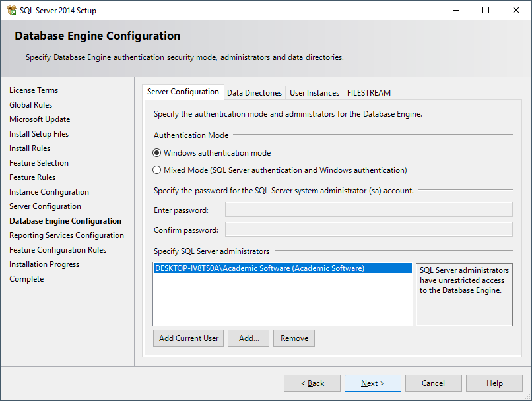Click the Global Rules step
532x401 pixels.
(x=30, y=105)
